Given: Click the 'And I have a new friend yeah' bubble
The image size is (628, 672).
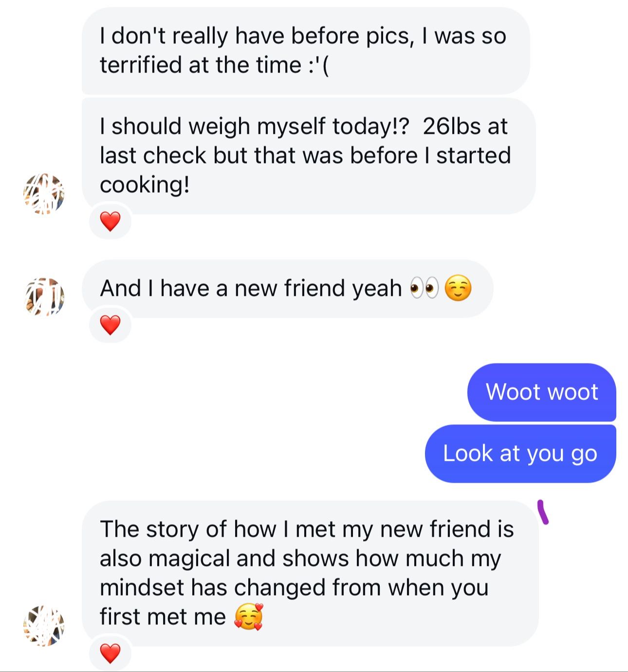Looking at the screenshot, I should click(287, 288).
